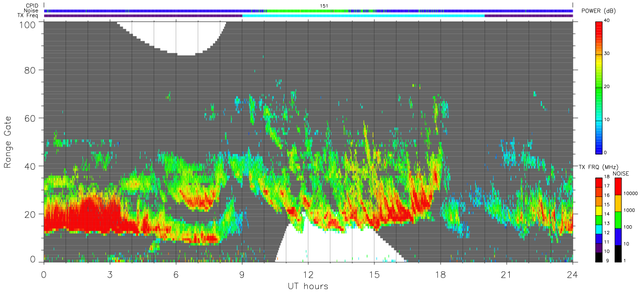Click the green segment of NOISE scale
Screen dimensions: 644x297
coord(619,219)
